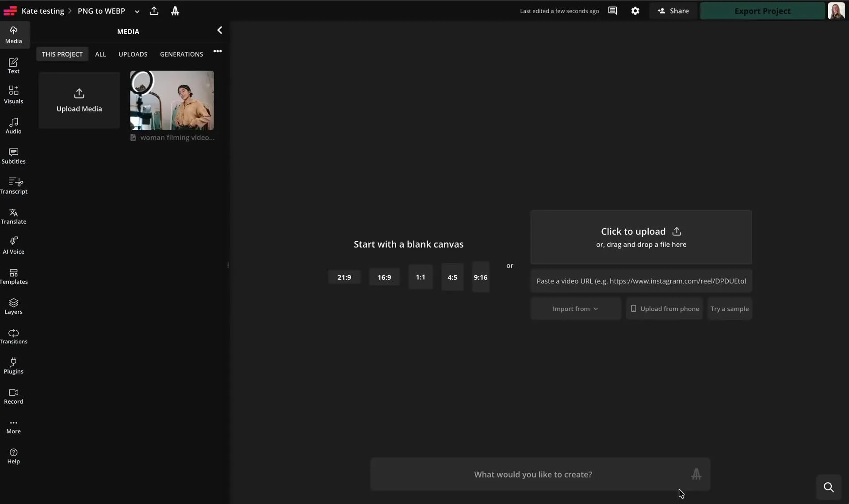849x504 pixels.
Task: Pick the 1:1 canvas ratio
Action: (x=420, y=277)
